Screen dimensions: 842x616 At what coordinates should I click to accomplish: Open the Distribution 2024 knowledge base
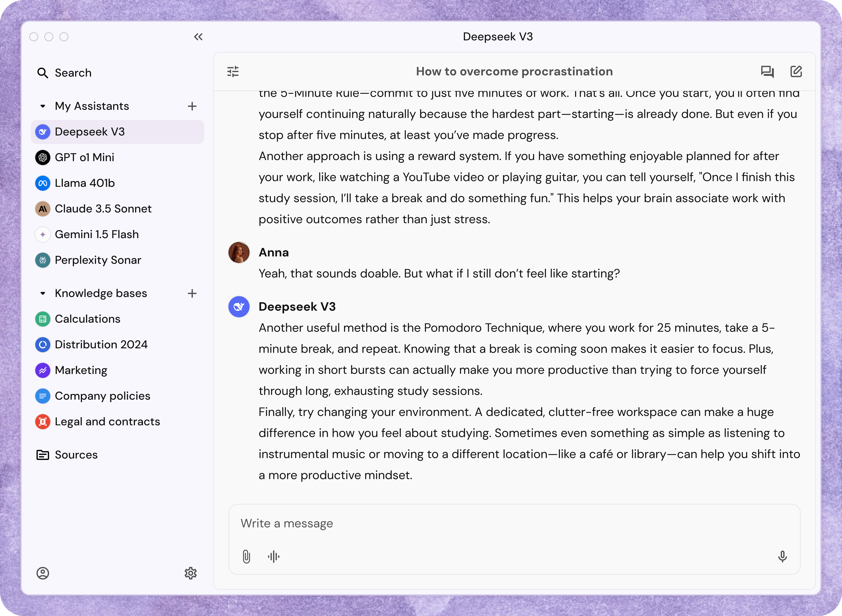tap(117, 345)
